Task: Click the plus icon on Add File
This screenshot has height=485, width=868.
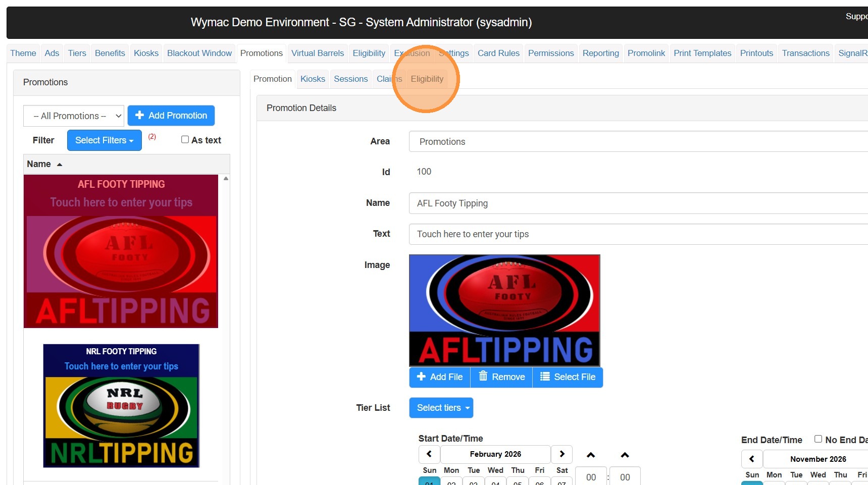Action: (x=421, y=376)
